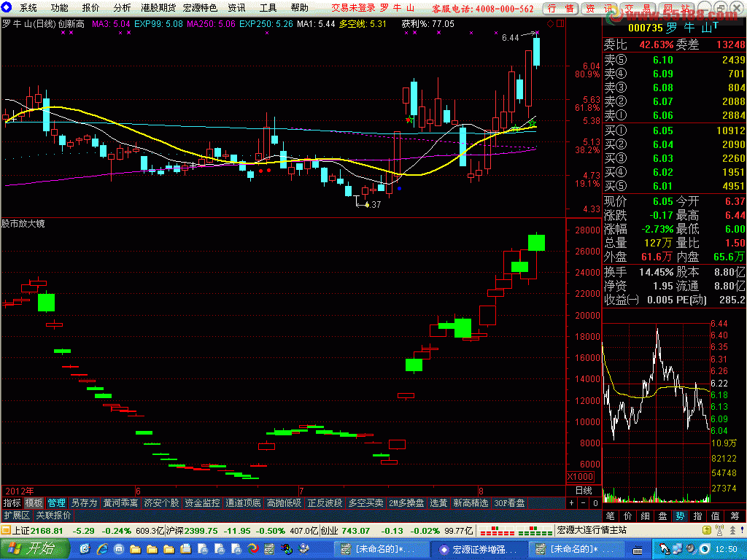Apply the 选黄 template
The height and width of the screenshot is (560, 747).
438,503
